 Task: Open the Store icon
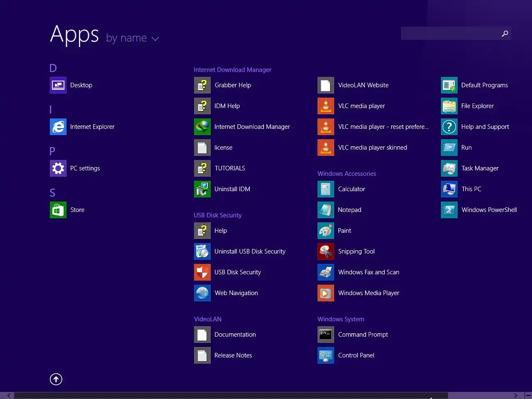pos(58,210)
